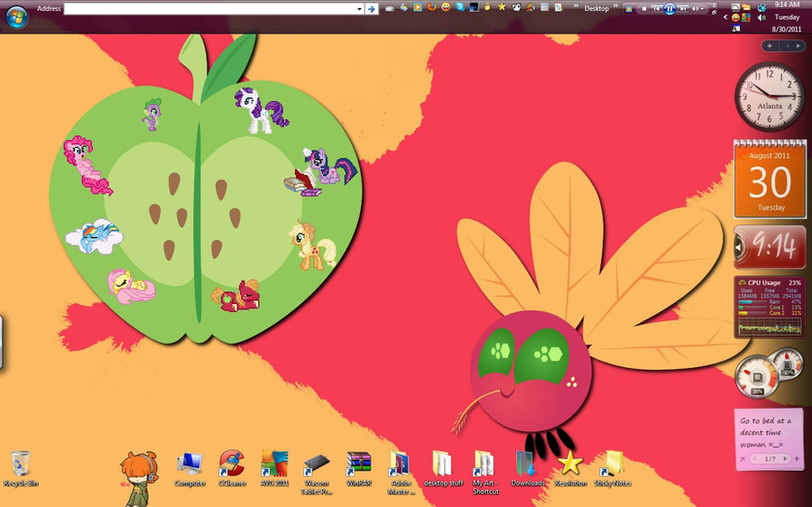Select Rainbow Dash sleeping on cloud
Viewport: 812px width, 507px height.
[94, 236]
